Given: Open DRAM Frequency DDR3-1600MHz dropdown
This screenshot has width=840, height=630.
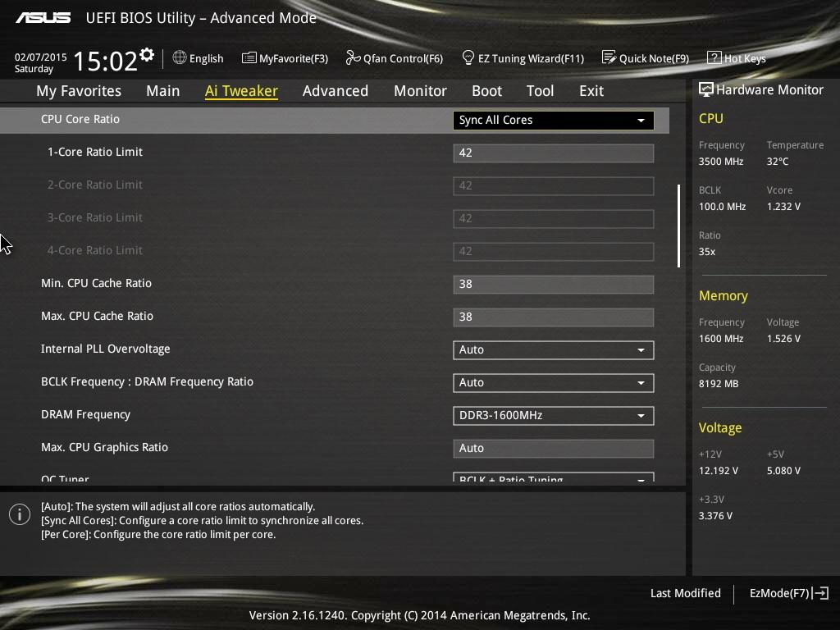Looking at the screenshot, I should [x=554, y=416].
